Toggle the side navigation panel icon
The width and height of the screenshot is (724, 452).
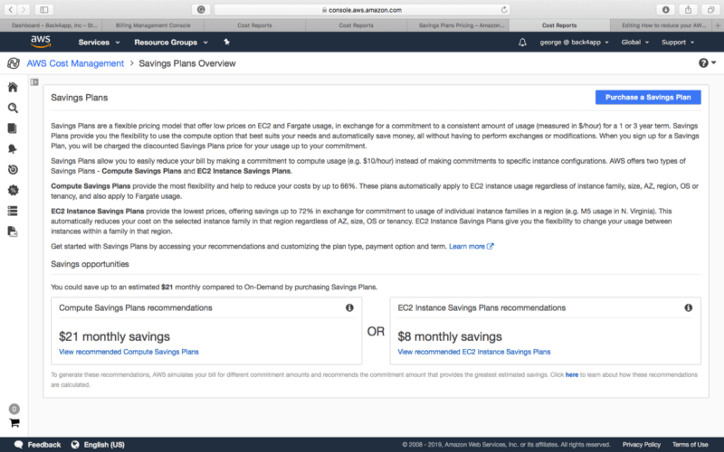pyautogui.click(x=35, y=82)
